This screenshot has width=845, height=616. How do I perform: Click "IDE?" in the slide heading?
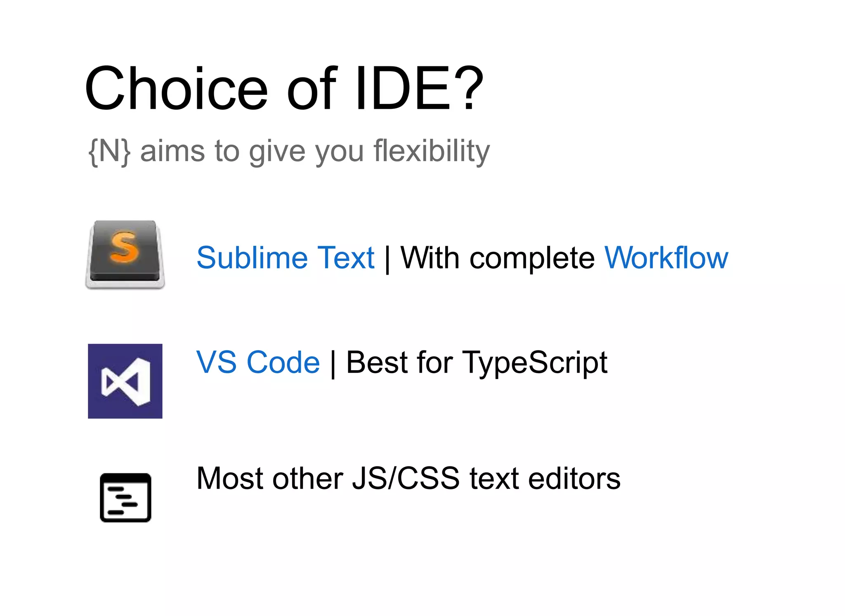pyautogui.click(x=419, y=89)
